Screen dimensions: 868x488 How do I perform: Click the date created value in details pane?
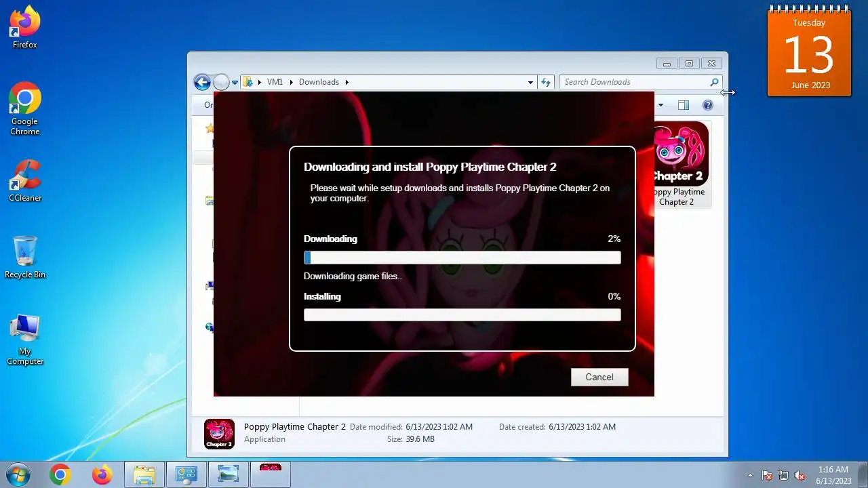coord(582,427)
